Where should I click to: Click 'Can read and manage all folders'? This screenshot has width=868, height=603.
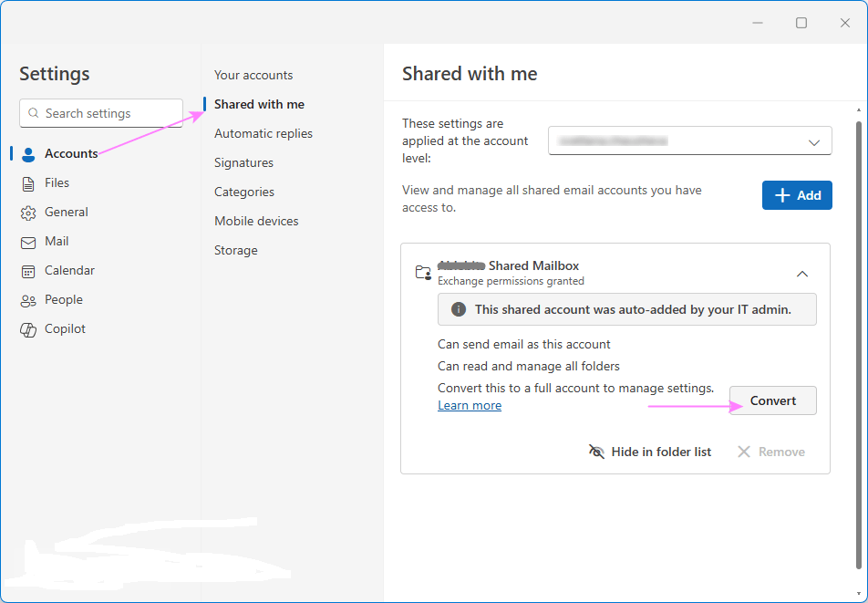pos(529,367)
